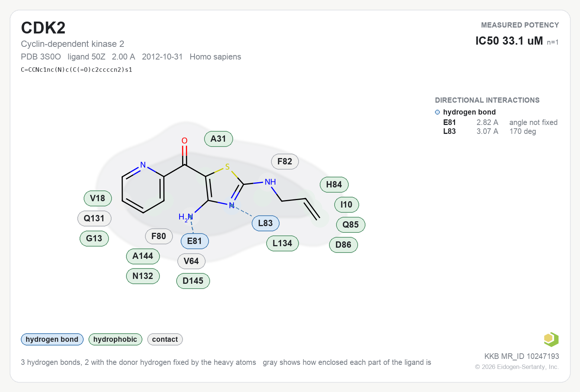Viewport: 580px width, 392px height.
Task: Select residue H84 in the diagram
Action: click(x=334, y=184)
